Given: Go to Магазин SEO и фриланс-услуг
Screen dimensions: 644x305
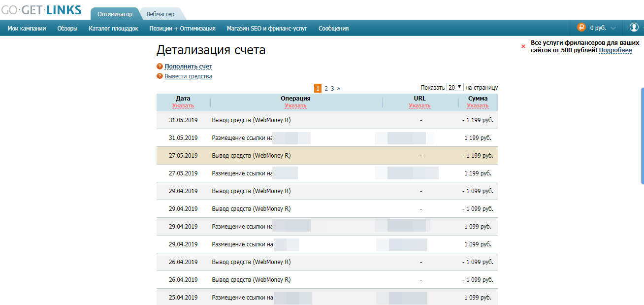Looking at the screenshot, I should (267, 29).
